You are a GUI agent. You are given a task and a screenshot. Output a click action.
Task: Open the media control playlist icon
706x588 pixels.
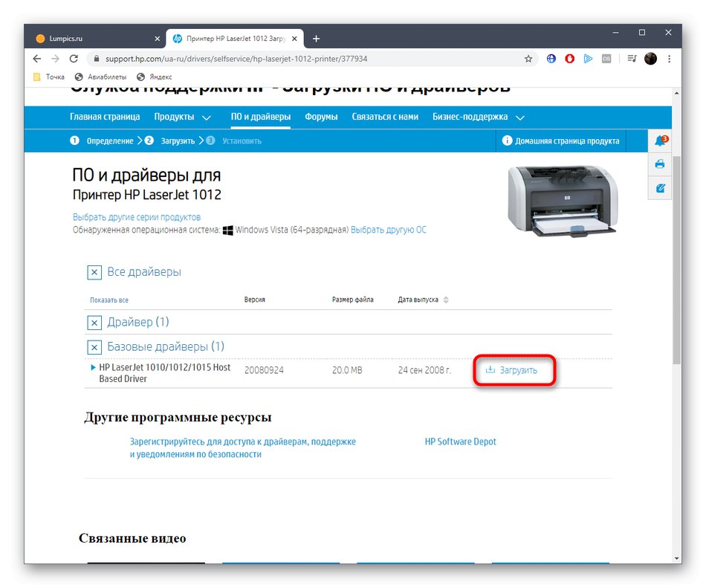(632, 59)
